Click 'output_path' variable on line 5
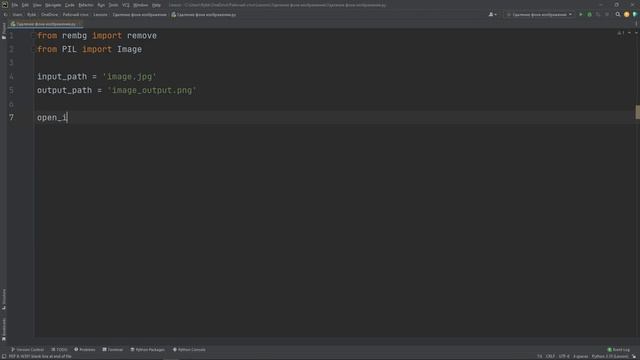The height and width of the screenshot is (360, 640). (x=64, y=90)
